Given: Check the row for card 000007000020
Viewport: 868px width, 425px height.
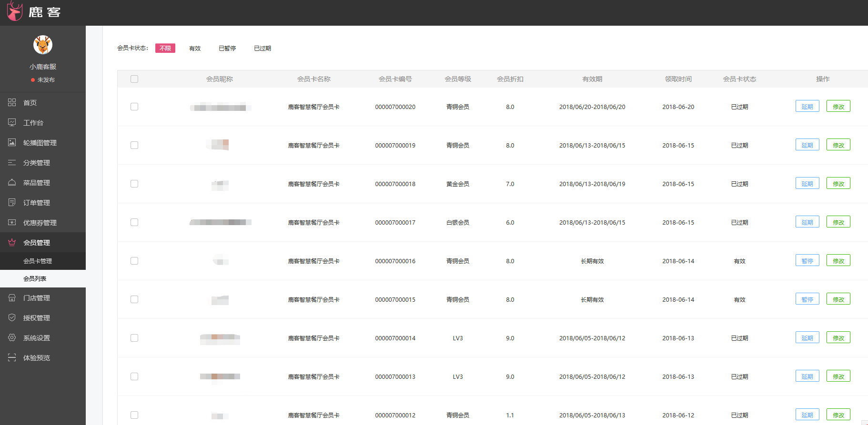Looking at the screenshot, I should coord(134,107).
